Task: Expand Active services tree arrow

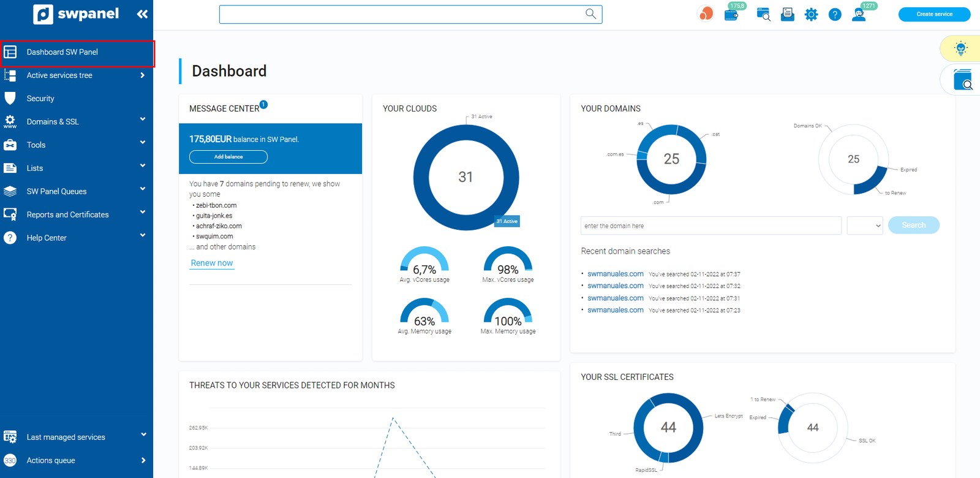Action: pyautogui.click(x=142, y=75)
